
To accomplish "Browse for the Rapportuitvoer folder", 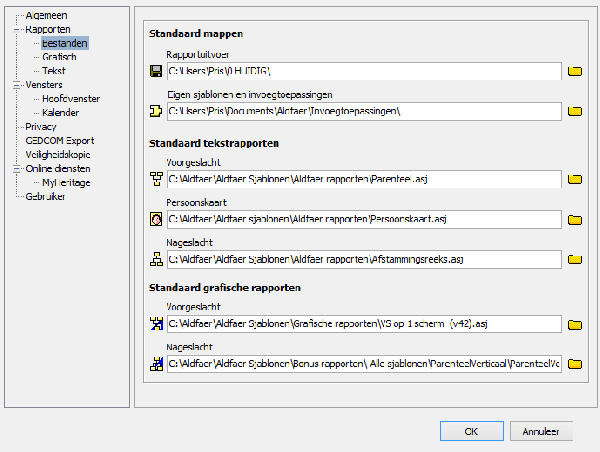I will [575, 71].
